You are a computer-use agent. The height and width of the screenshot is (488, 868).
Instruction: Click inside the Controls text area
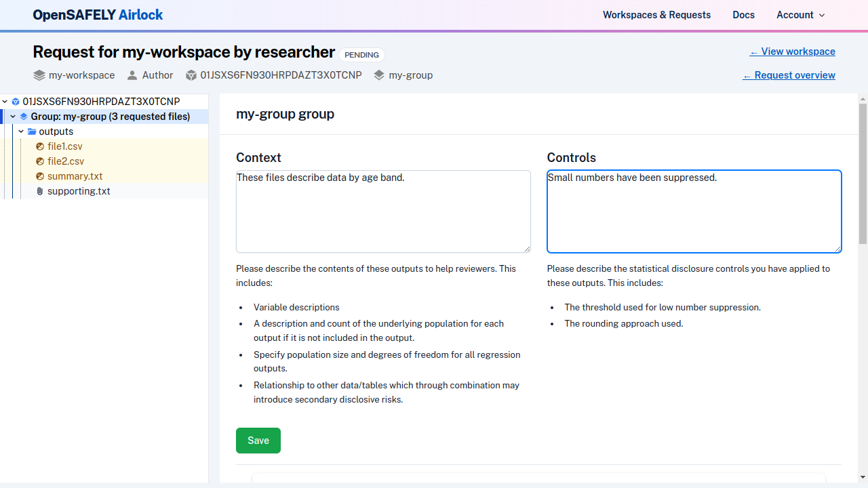(694, 211)
